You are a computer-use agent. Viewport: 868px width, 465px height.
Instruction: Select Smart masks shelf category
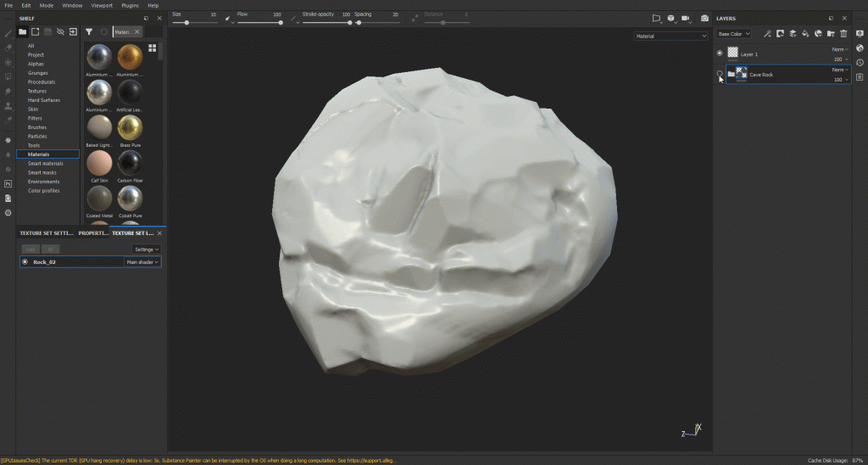(42, 172)
